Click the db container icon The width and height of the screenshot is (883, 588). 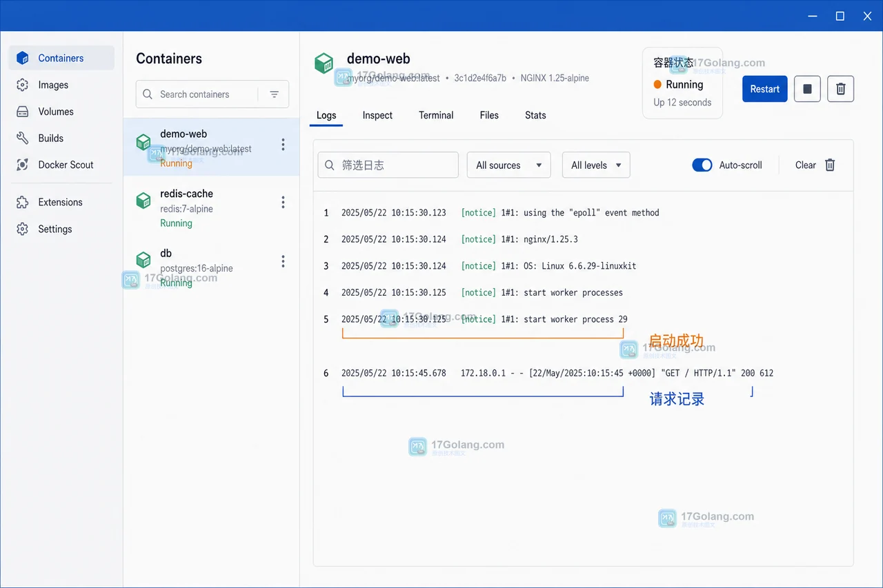tap(143, 260)
